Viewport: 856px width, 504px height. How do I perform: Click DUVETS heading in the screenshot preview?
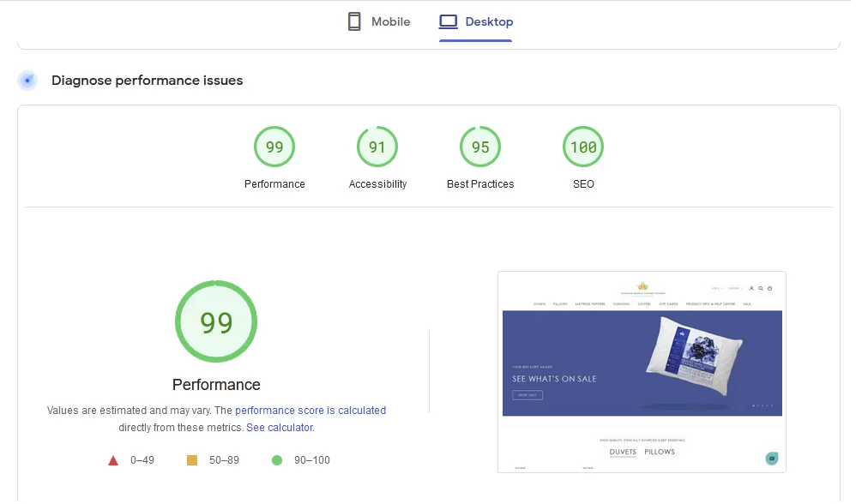click(623, 452)
